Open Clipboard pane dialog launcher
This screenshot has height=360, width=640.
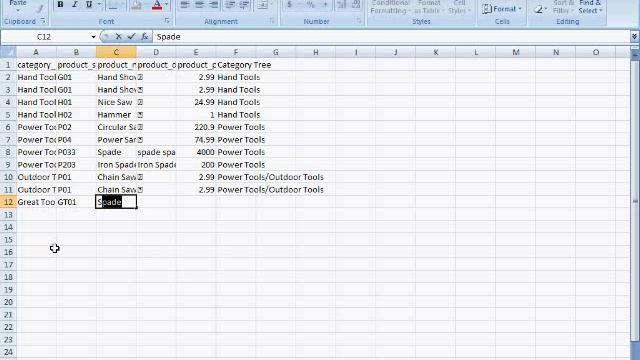pos(43,20)
